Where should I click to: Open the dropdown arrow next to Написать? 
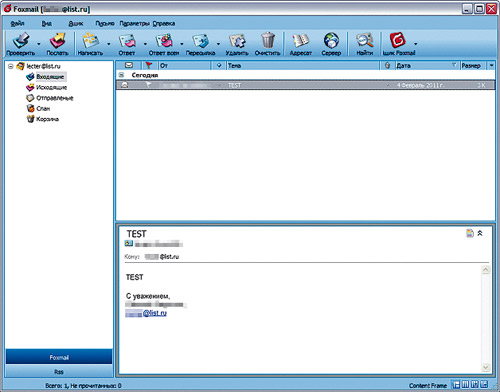(x=109, y=44)
